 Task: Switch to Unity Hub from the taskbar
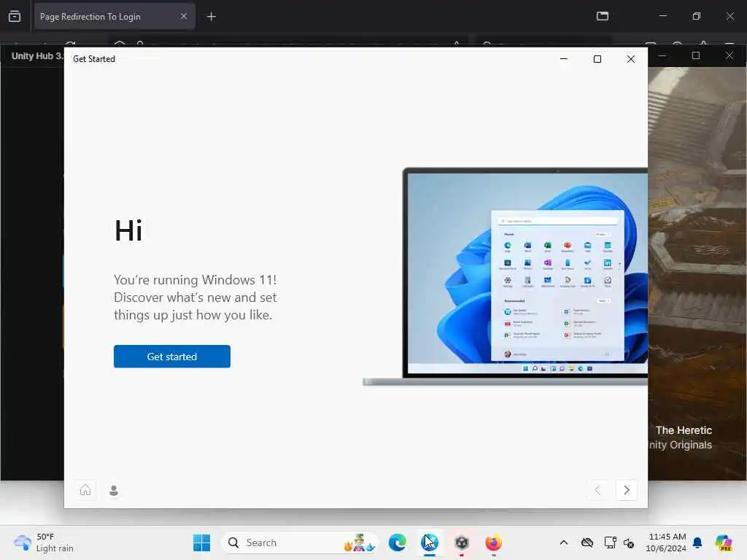[462, 542]
